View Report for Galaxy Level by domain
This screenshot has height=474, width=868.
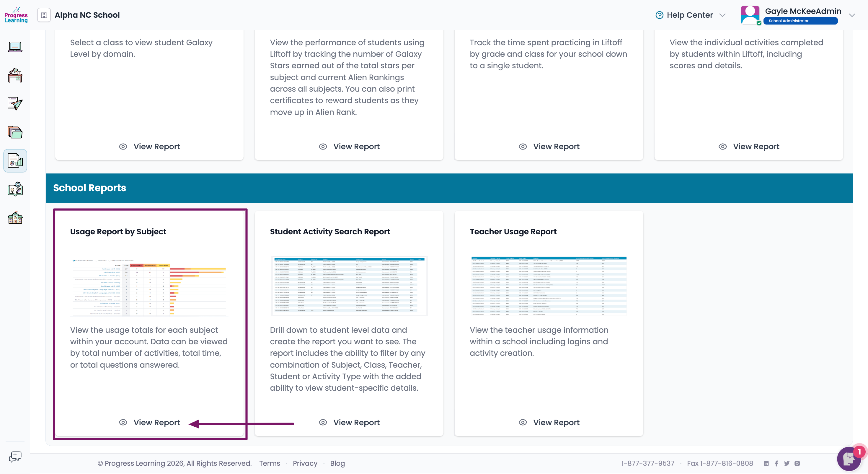point(149,146)
